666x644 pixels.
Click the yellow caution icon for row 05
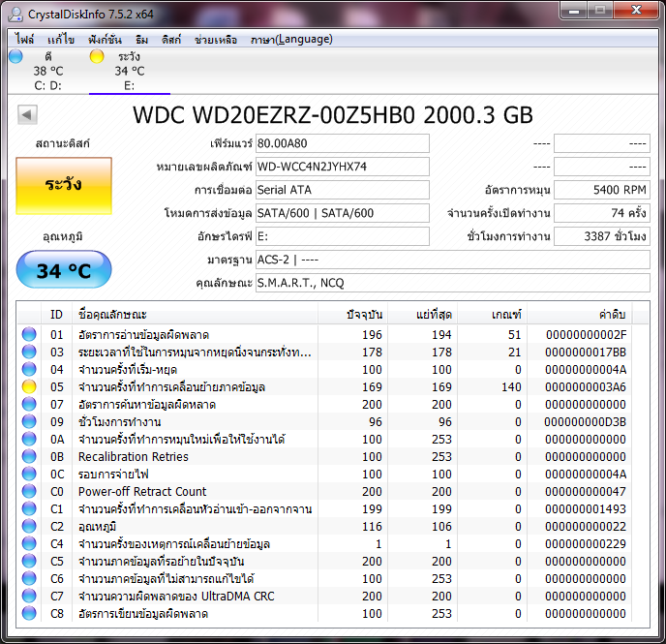[29, 386]
